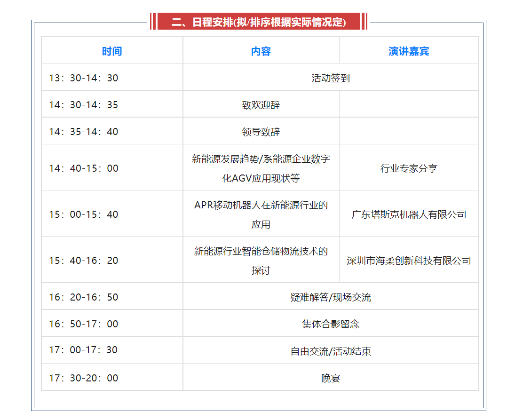Screen dimensions: 515x420
Task: Click the 领导致辞 cell
Action: (x=261, y=132)
